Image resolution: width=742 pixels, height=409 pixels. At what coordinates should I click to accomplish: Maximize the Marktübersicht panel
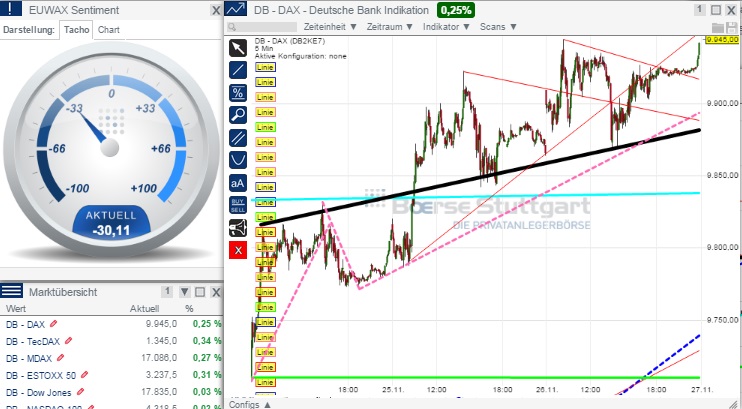tap(200, 292)
